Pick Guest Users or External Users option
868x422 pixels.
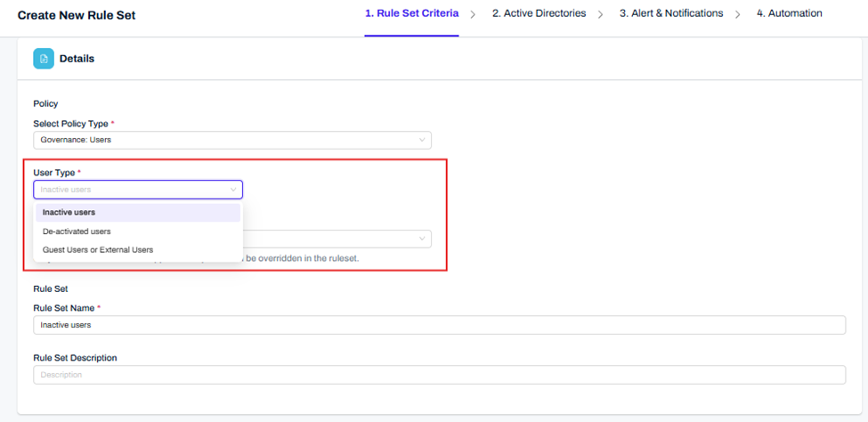click(137, 250)
